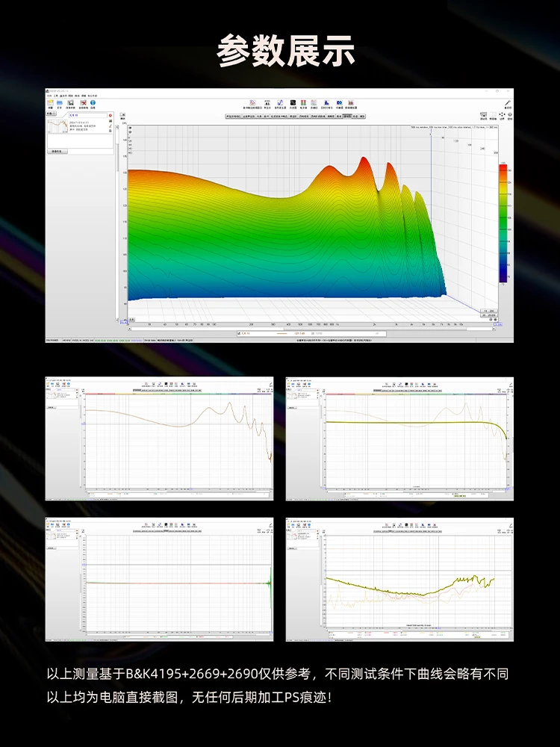This screenshot has width=560, height=747.
Task: Click the Save All floppy icon in top window
Action: 72,103
